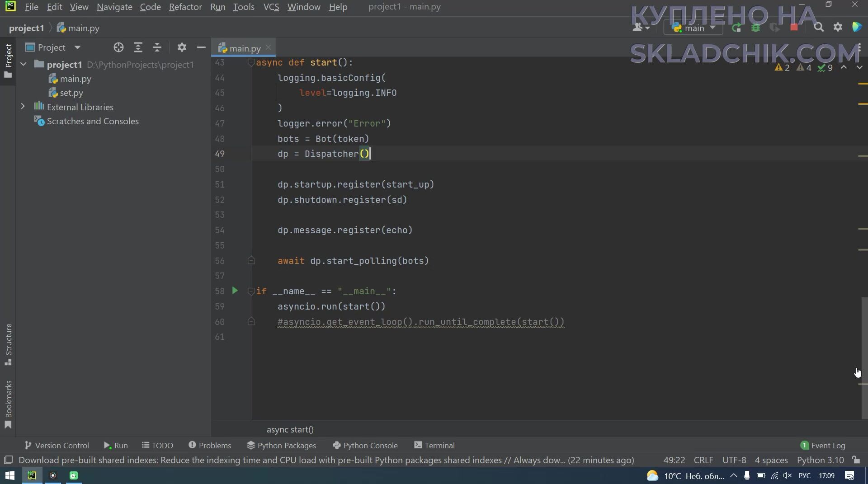Change UTF-8 file encoding
This screenshot has width=868, height=484.
pyautogui.click(x=734, y=460)
